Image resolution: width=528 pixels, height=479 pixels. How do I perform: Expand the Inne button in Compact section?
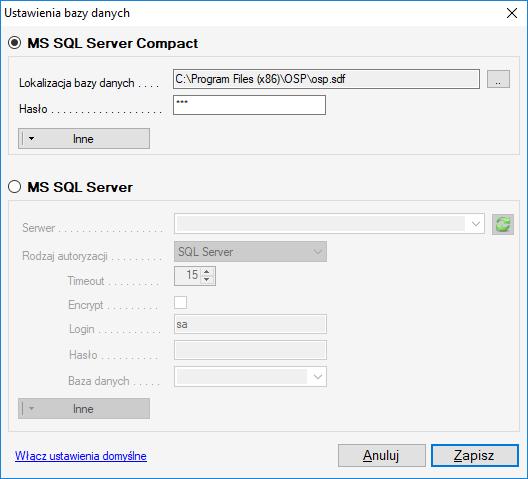click(x=84, y=138)
